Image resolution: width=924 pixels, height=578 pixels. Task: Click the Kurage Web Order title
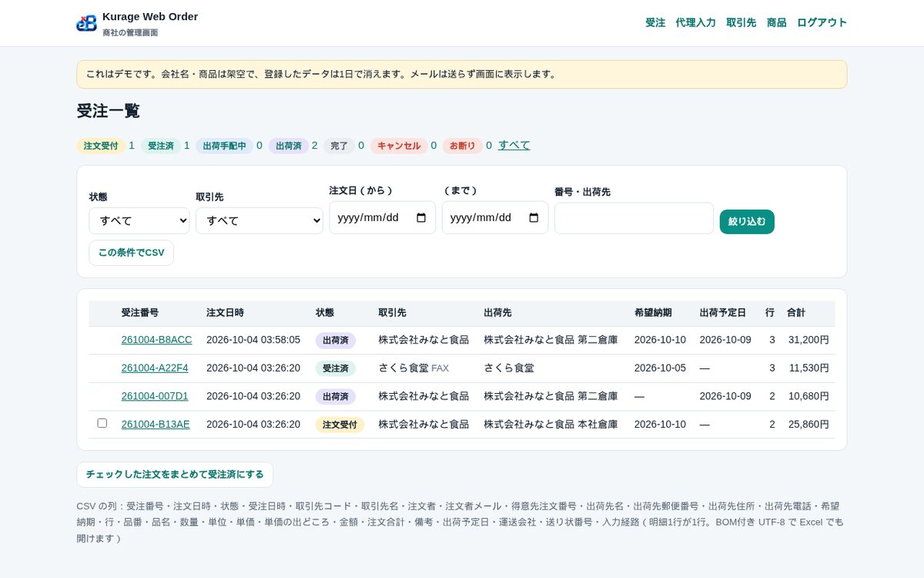pyautogui.click(x=150, y=16)
